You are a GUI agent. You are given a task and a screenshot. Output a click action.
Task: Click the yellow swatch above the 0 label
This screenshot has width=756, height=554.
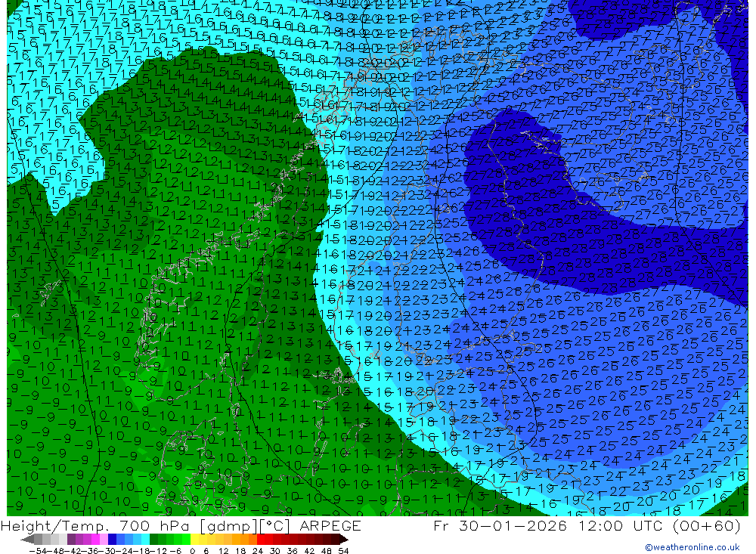(x=195, y=539)
